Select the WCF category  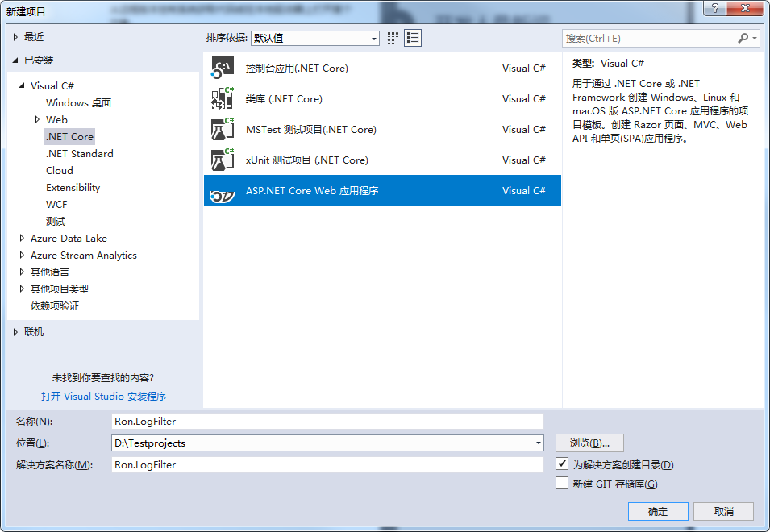tap(56, 204)
